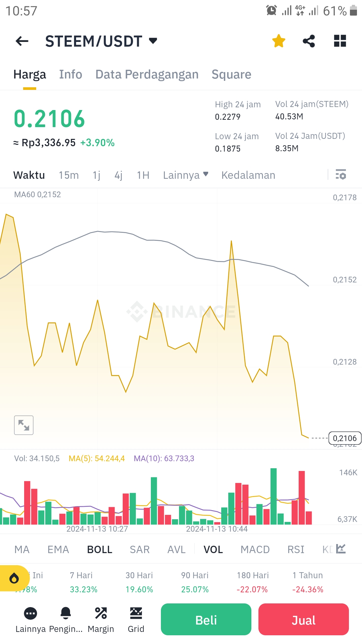This screenshot has width=362, height=644.
Task: Open the indicator settings chart icon
Action: (341, 549)
